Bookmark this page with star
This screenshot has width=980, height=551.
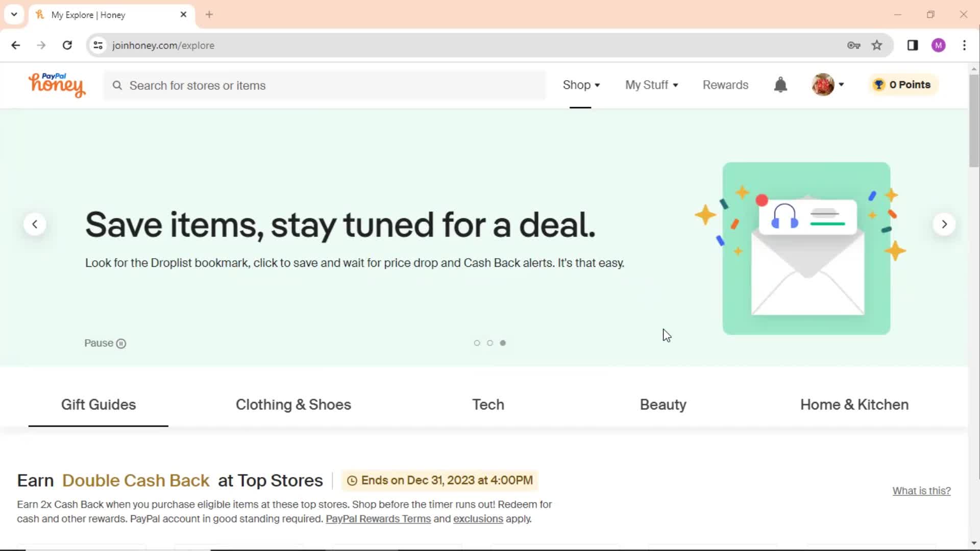pos(877,45)
